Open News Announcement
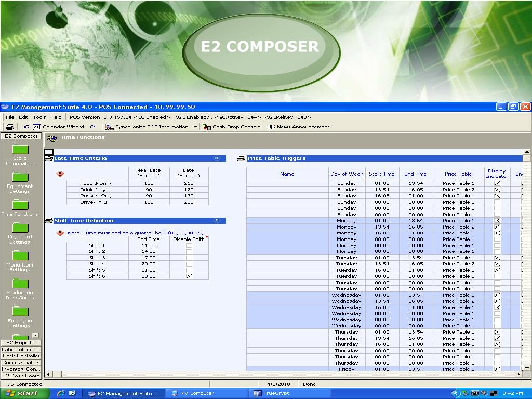Screen dimensions: 532x399 pos(298,127)
